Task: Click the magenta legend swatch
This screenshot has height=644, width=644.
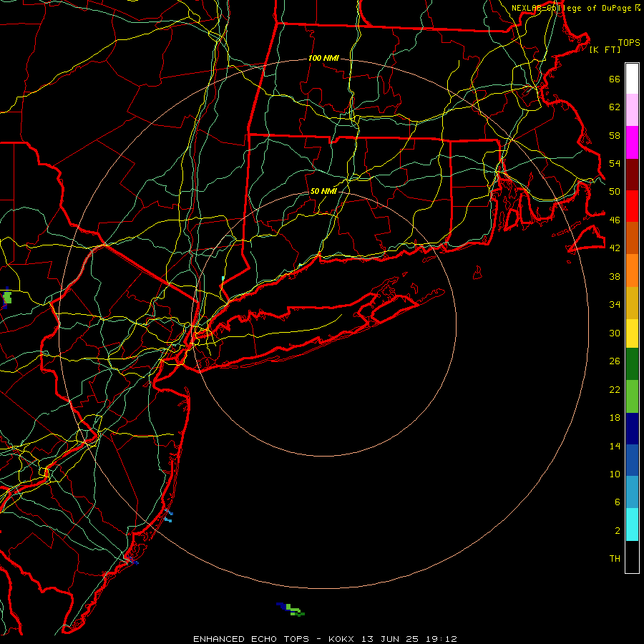Action: click(632, 142)
